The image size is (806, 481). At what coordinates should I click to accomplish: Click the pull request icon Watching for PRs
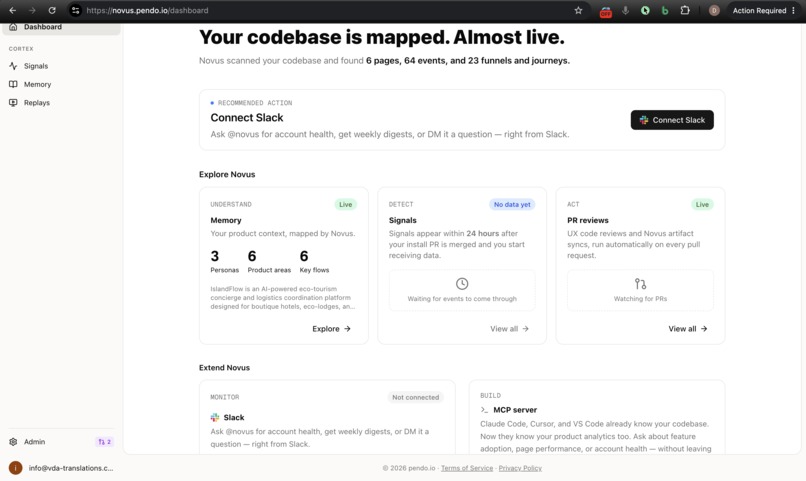coord(640,284)
